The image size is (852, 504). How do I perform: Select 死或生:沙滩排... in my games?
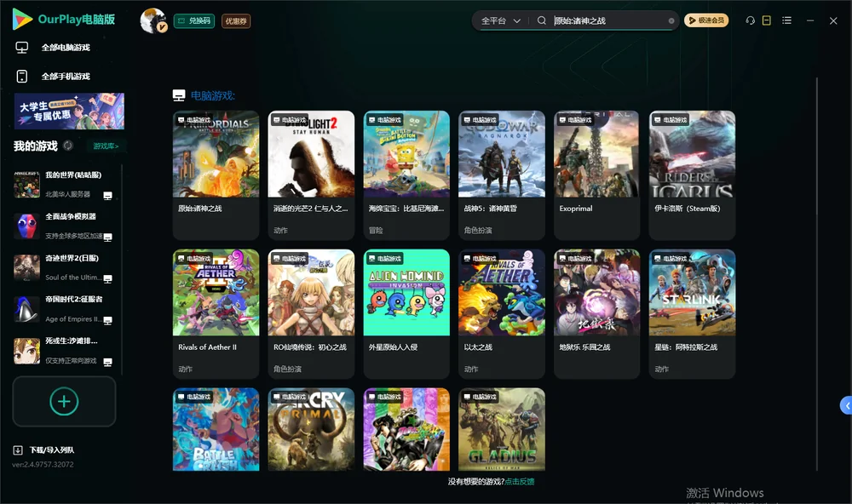[64, 351]
